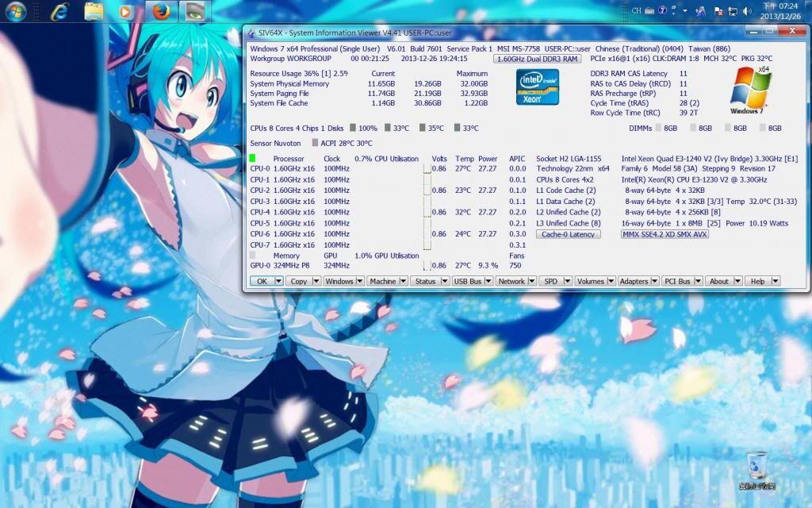Click the gray ACPI sensor indicator
This screenshot has width=812, height=508.
(x=315, y=143)
